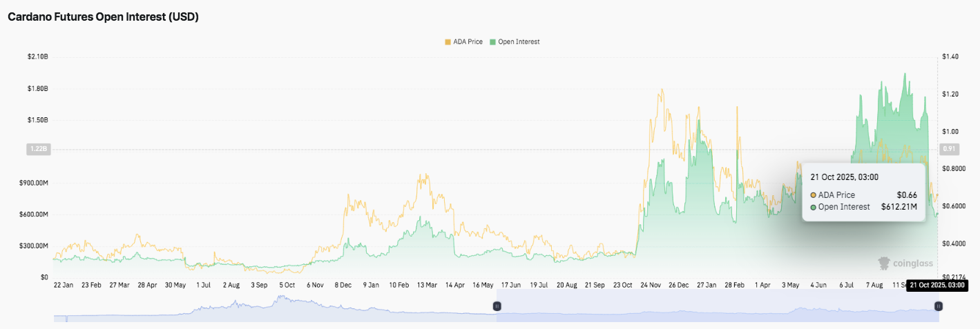Viewport: 980px width, 329px height.
Task: Click the left range slider handle
Action: click(x=497, y=306)
